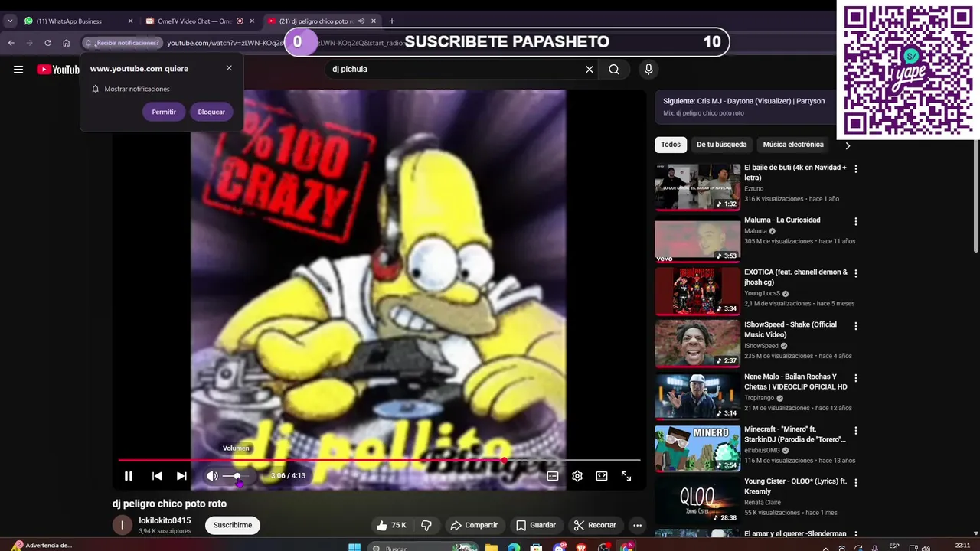Show more filter chips arrow
This screenshot has height=551, width=980.
click(848, 145)
